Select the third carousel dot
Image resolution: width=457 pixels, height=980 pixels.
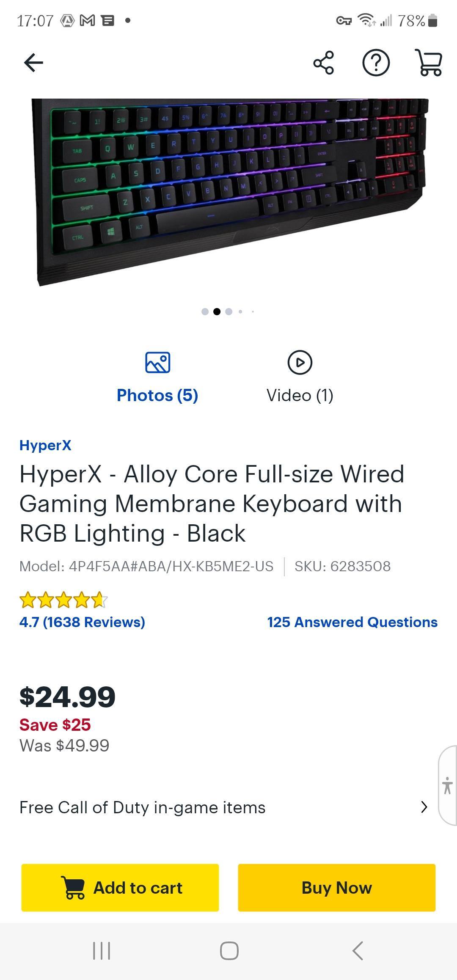229,312
